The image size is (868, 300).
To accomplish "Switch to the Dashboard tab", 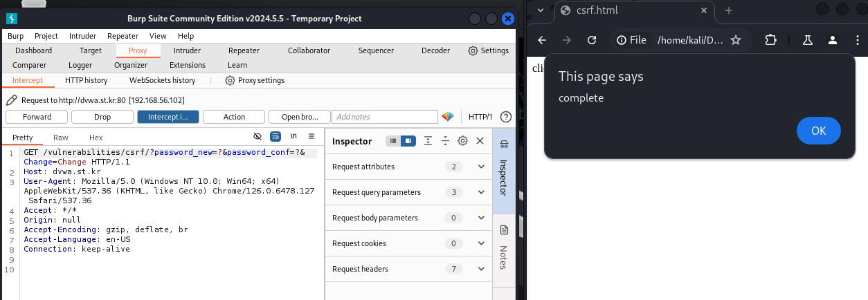I will pos(33,50).
